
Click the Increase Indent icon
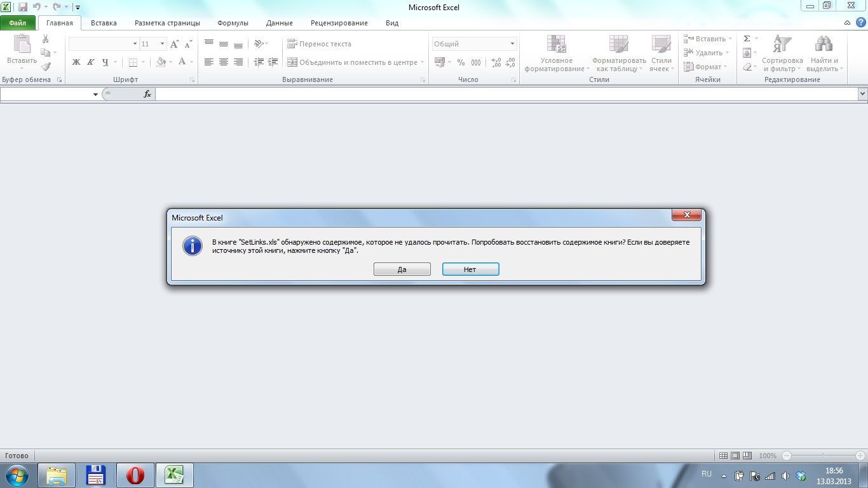click(273, 62)
